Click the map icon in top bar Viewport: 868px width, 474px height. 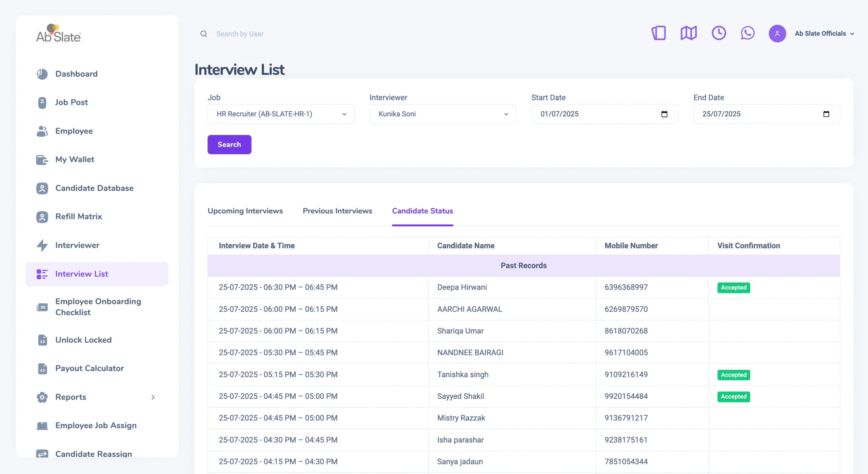(x=688, y=33)
